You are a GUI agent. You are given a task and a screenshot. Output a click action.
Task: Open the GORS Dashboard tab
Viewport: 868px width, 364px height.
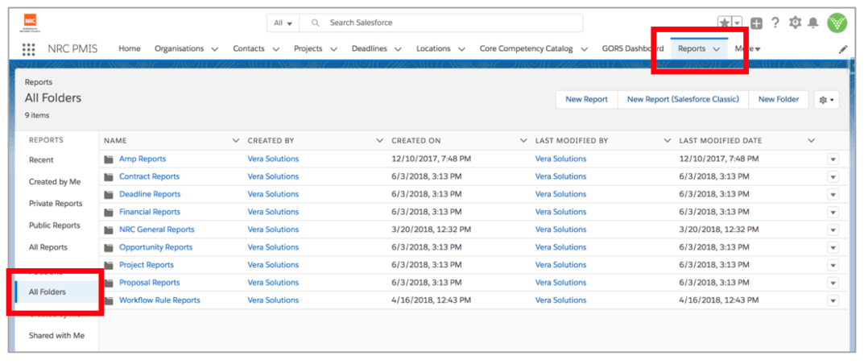tap(633, 49)
